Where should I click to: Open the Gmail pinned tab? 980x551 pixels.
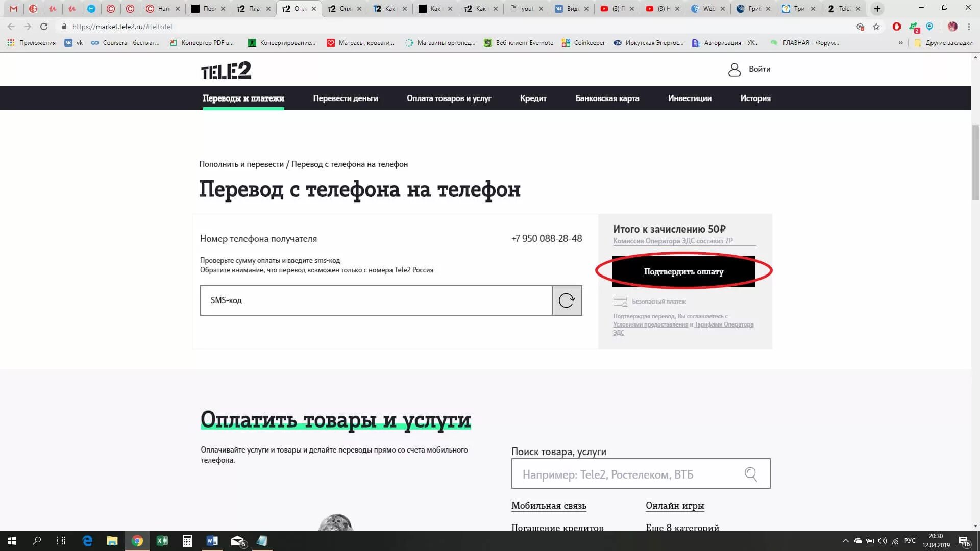click(14, 9)
